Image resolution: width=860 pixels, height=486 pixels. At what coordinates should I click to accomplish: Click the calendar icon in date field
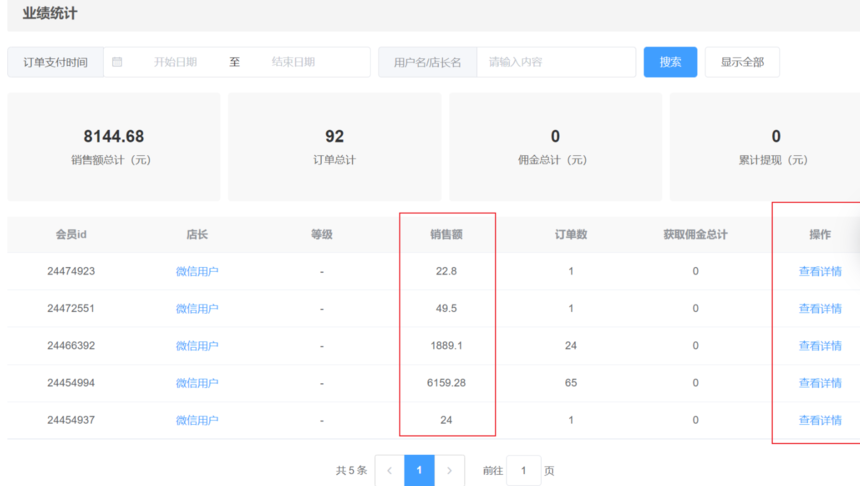tap(117, 62)
